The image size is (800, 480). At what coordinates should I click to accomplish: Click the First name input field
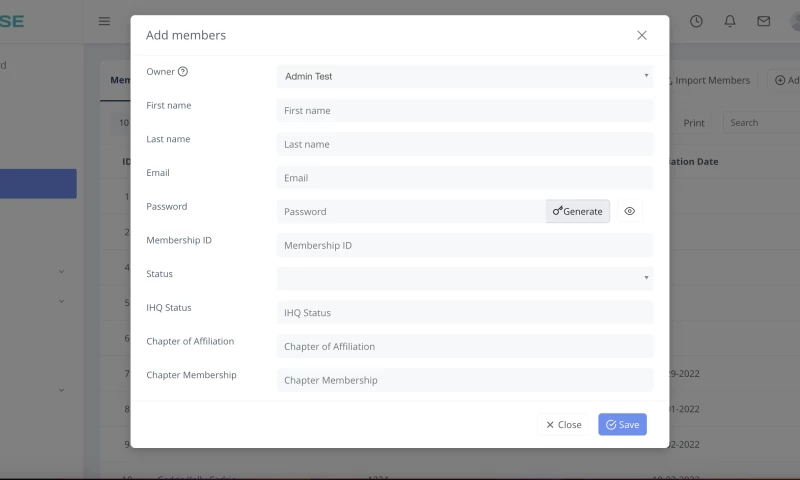(465, 110)
